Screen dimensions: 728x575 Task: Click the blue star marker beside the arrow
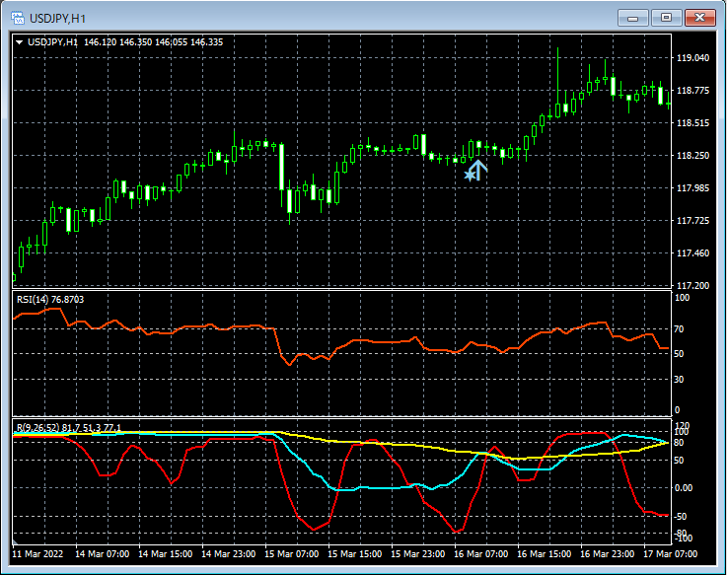tap(470, 175)
